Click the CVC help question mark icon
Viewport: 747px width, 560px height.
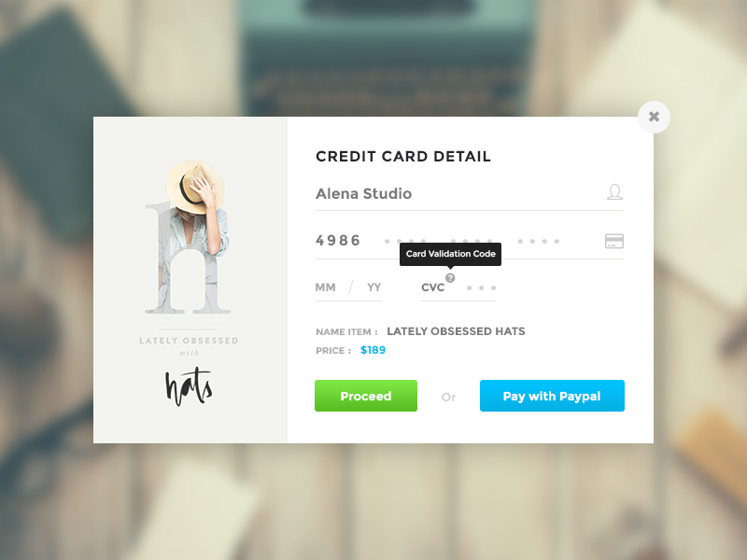coord(450,278)
